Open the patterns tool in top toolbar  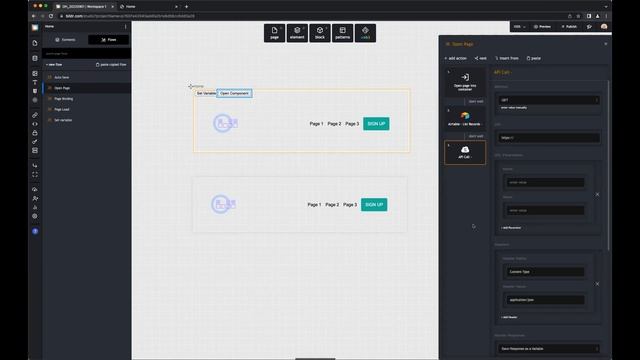pyautogui.click(x=342, y=33)
